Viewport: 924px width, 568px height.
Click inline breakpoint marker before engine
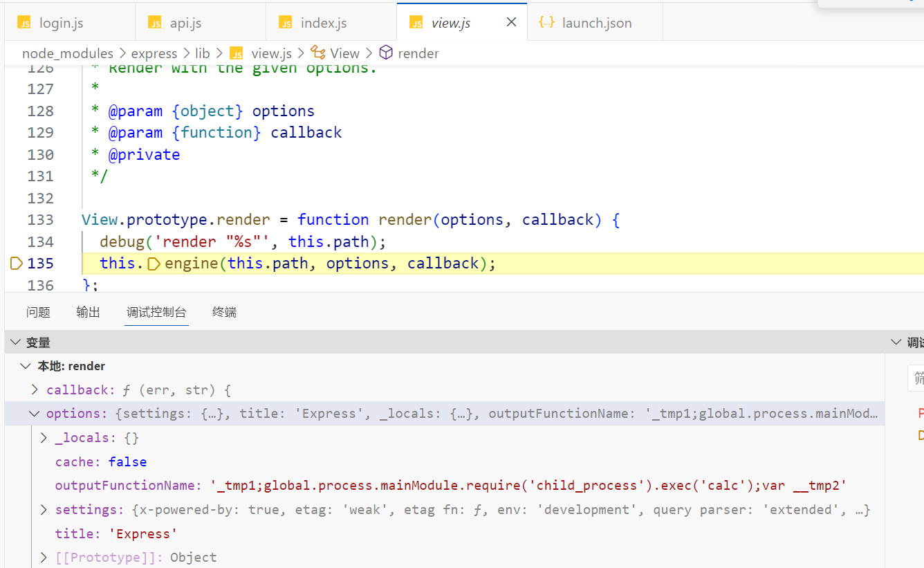point(154,264)
